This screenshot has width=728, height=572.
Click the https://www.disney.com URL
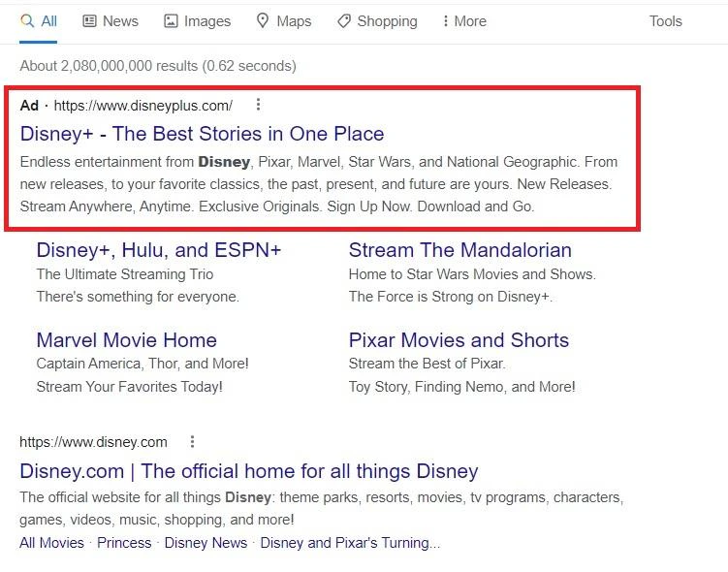point(93,442)
